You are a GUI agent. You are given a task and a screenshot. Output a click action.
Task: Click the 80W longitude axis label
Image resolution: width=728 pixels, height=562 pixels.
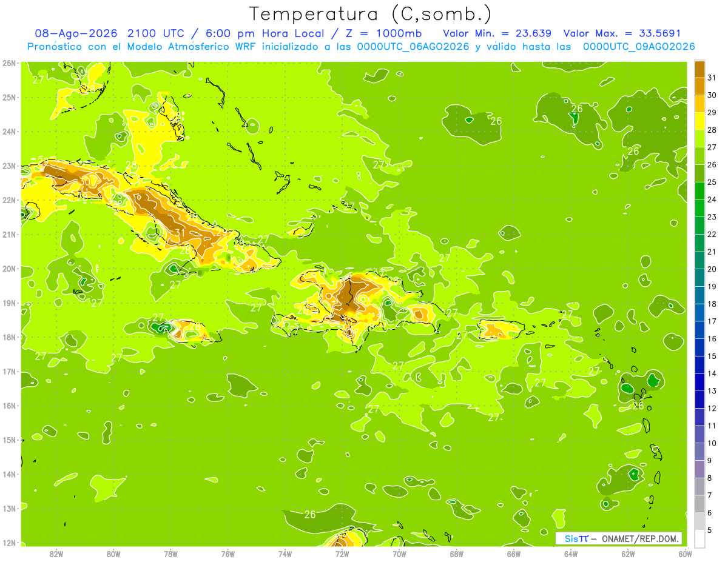pyautogui.click(x=113, y=554)
